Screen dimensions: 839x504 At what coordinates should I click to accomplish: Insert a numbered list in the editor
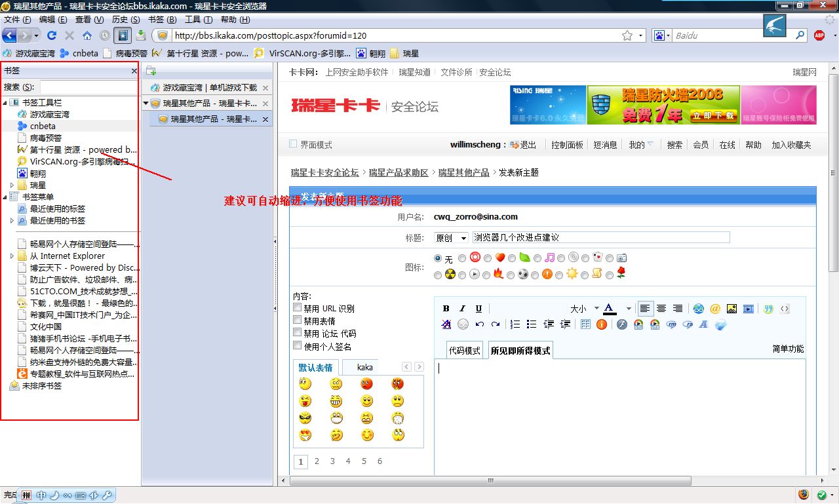pyautogui.click(x=515, y=324)
